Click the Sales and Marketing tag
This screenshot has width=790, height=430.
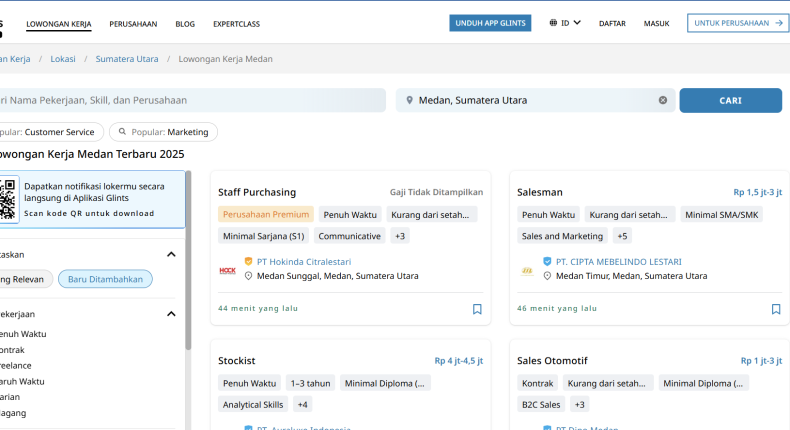point(562,236)
